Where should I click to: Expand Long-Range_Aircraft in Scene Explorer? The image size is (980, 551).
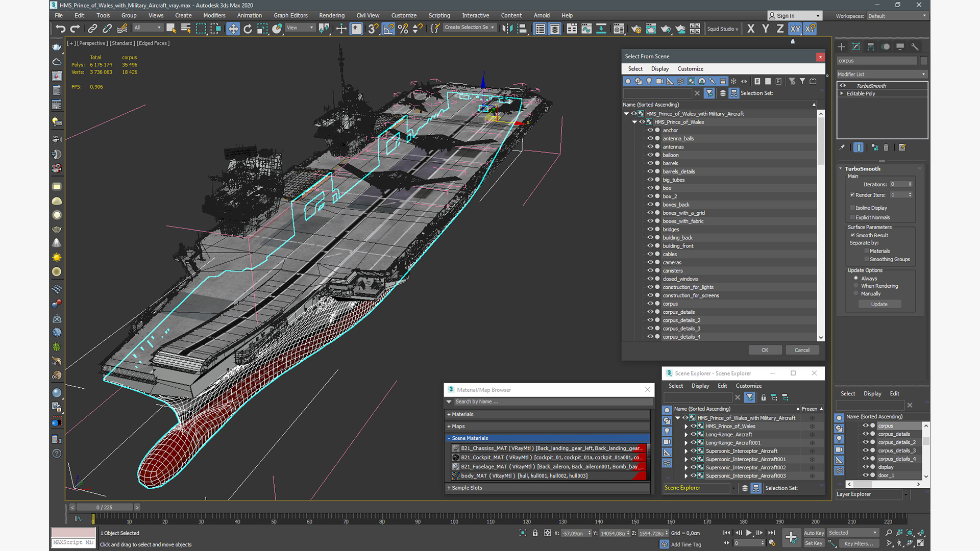(x=686, y=435)
